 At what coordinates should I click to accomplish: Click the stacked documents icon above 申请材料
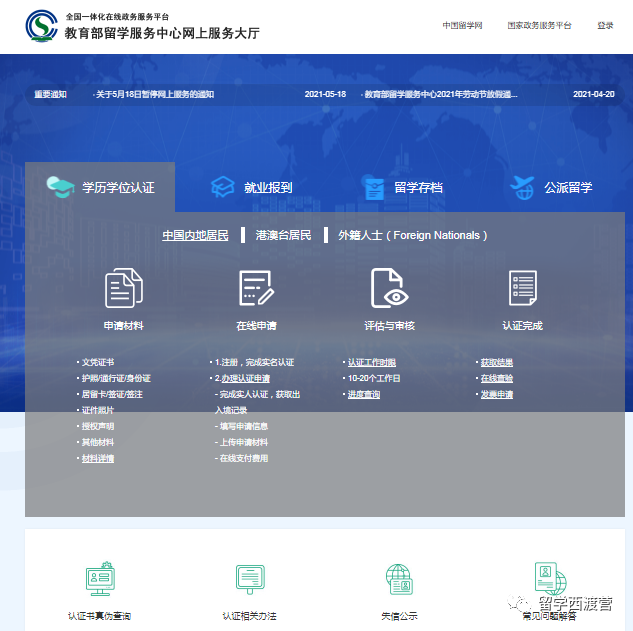pos(124,288)
